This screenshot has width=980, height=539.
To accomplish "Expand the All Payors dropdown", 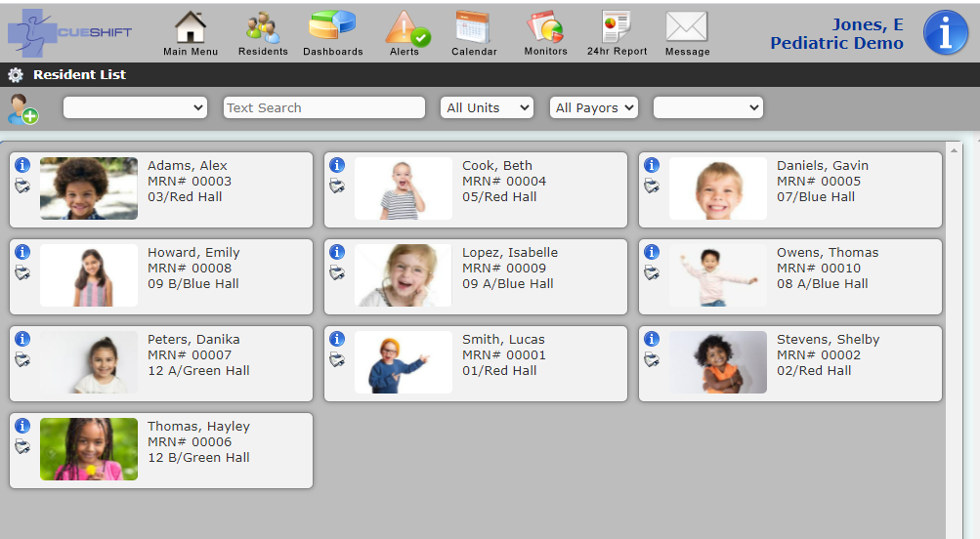I will click(x=594, y=107).
